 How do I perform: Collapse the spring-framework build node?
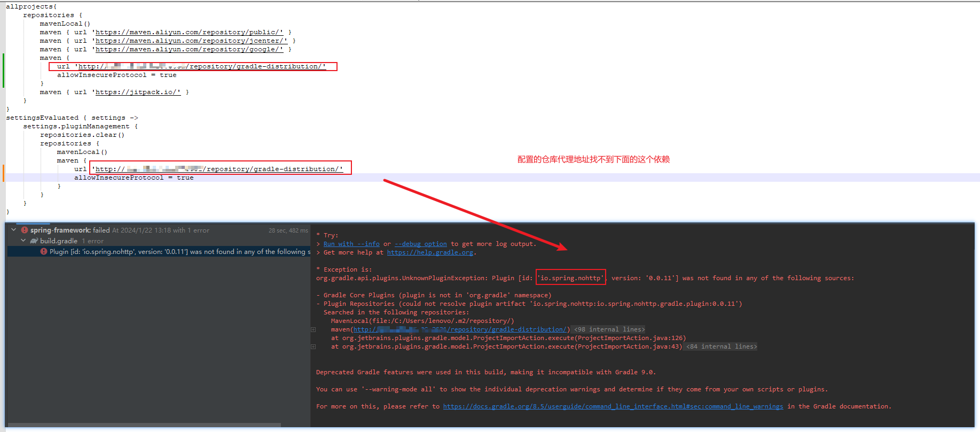(x=14, y=230)
